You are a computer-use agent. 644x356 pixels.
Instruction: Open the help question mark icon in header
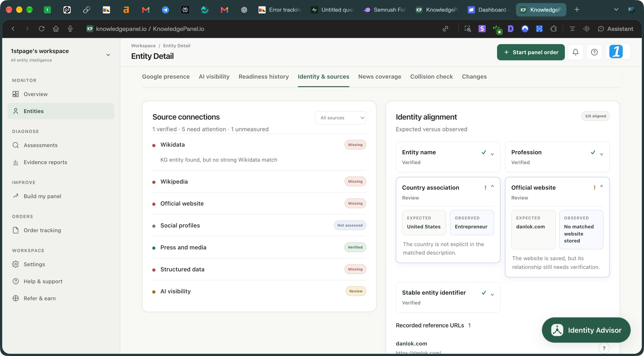tap(594, 52)
